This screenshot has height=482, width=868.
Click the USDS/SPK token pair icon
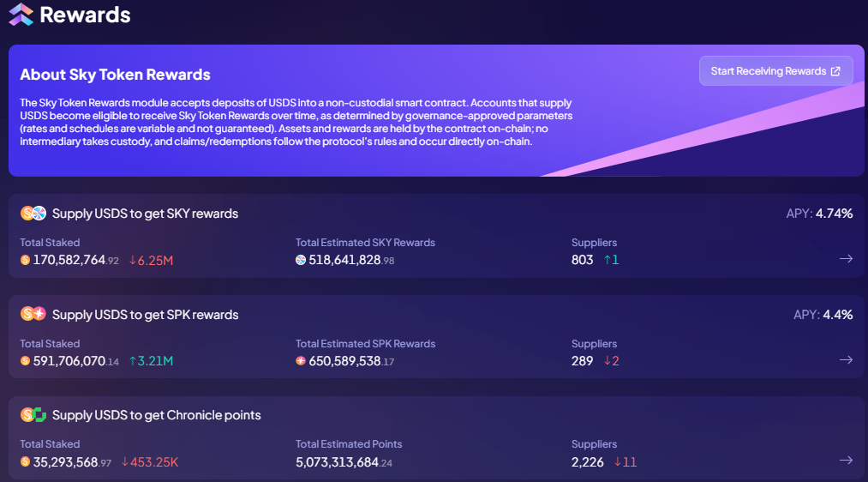tap(33, 314)
